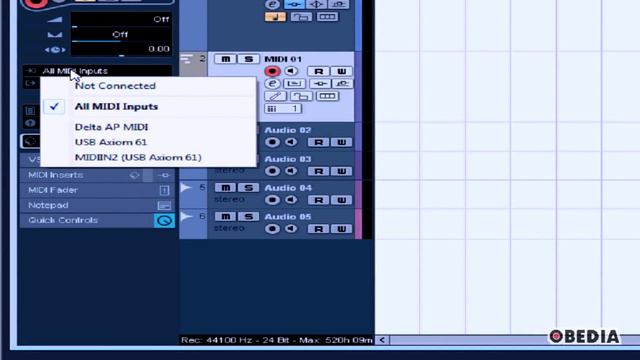Toggle monitor on the Audio 03 track

pos(291,171)
